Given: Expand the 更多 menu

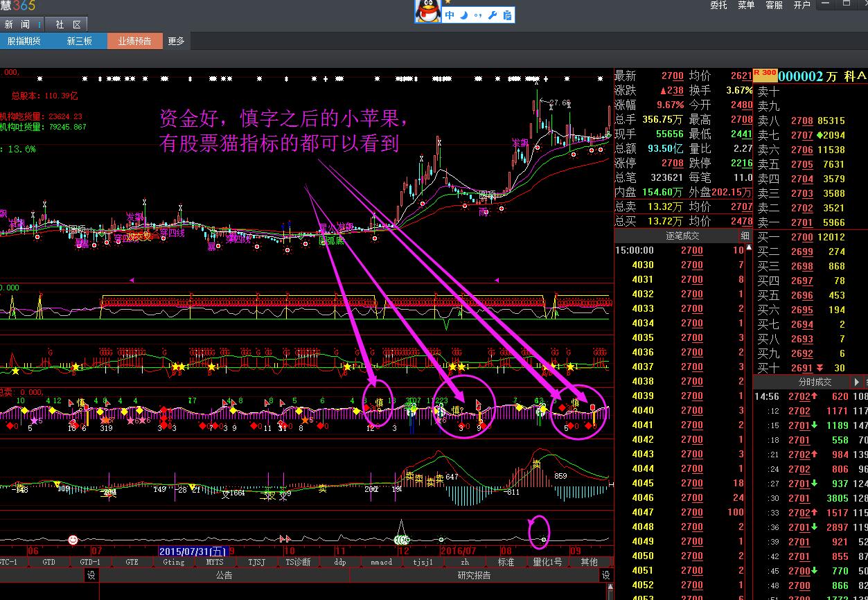Looking at the screenshot, I should (x=176, y=41).
